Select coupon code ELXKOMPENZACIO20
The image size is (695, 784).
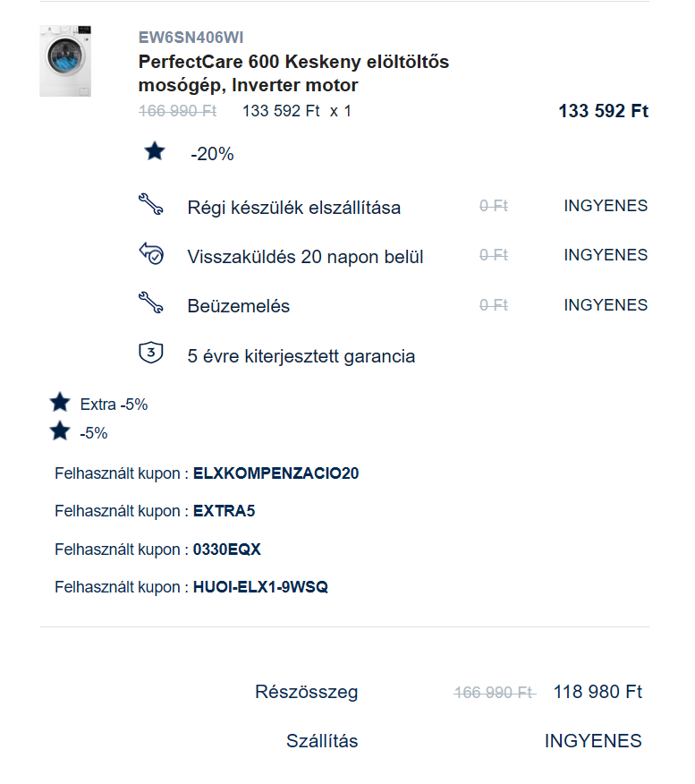275,473
